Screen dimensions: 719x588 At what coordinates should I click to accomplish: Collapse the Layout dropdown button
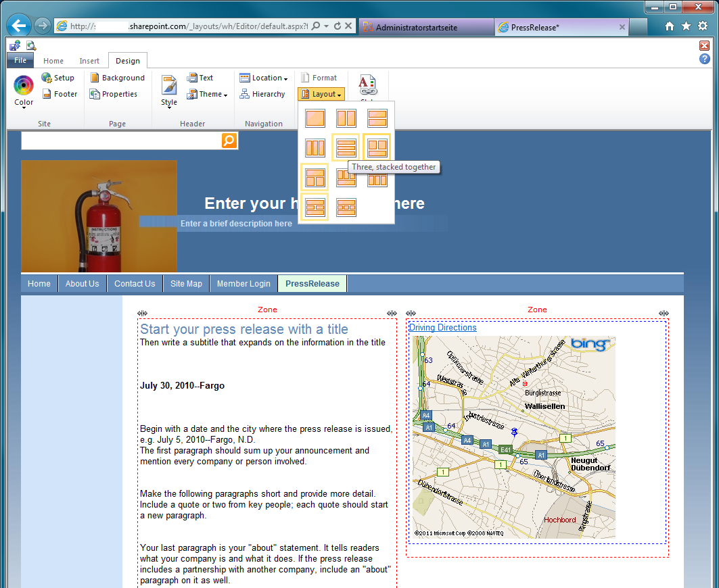(x=321, y=94)
